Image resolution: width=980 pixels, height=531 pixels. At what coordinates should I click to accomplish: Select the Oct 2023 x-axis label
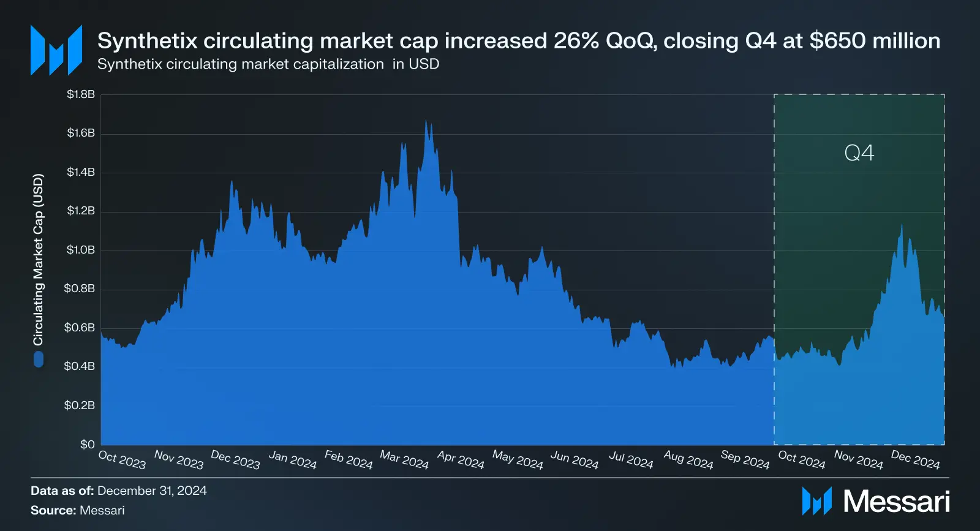tap(123, 459)
